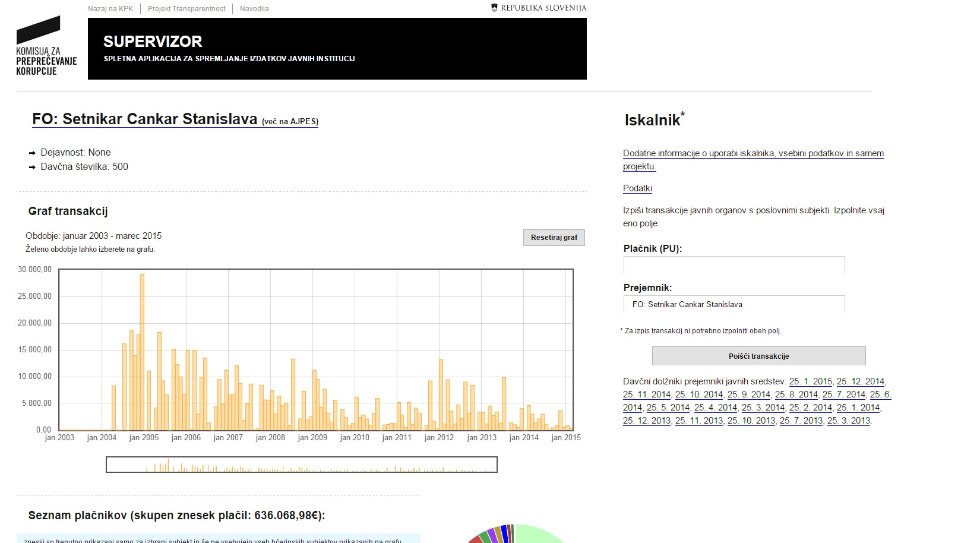This screenshot has width=980, height=543.
Task: Open Dodatne informacije o uporabi iskalnika link
Action: 753,153
